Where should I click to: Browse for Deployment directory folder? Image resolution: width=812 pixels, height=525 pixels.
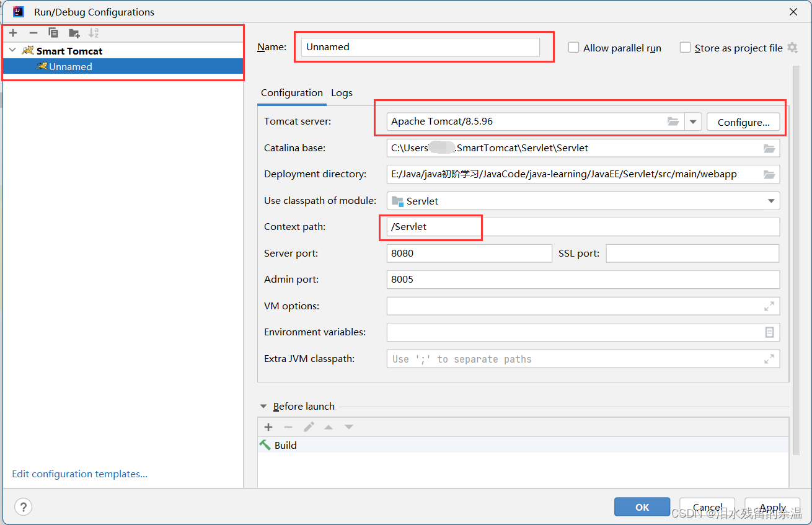point(769,174)
